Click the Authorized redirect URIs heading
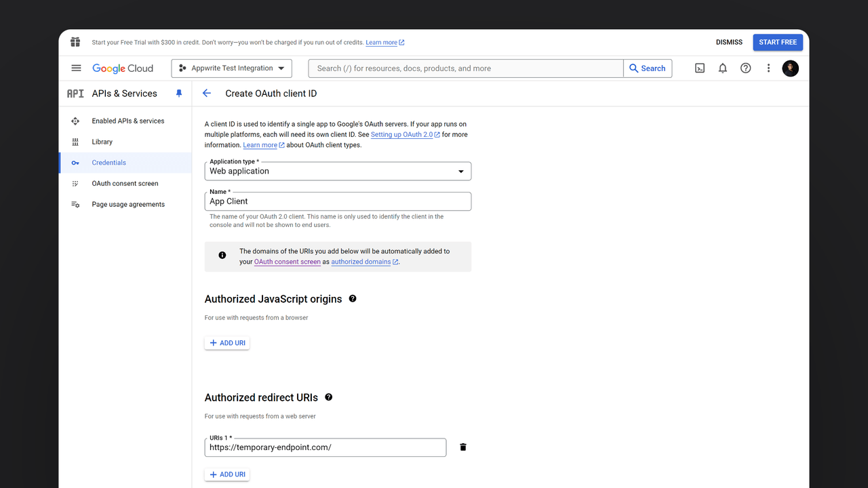Viewport: 868px width, 488px height. pyautogui.click(x=261, y=398)
